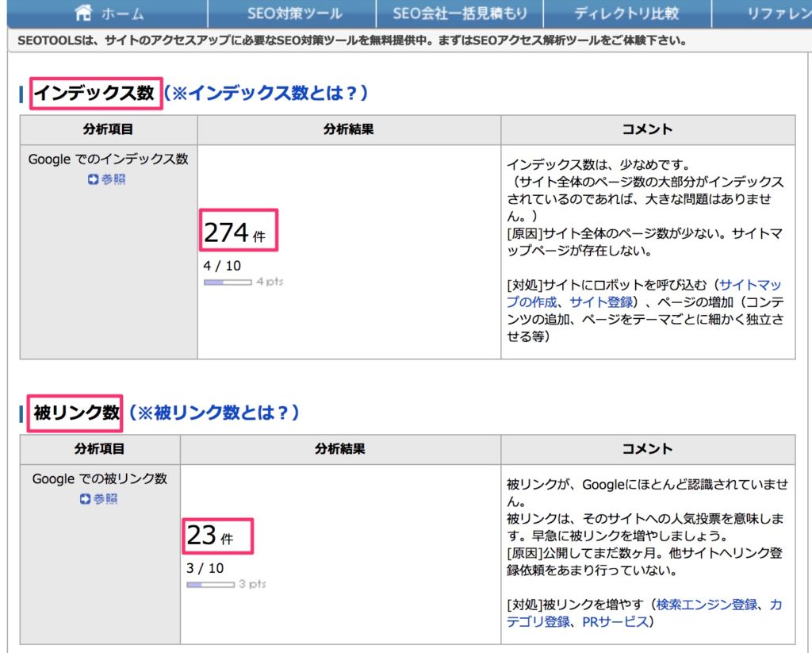Click the サイト登録 link in the comment
The image size is (812, 653).
pyautogui.click(x=601, y=302)
